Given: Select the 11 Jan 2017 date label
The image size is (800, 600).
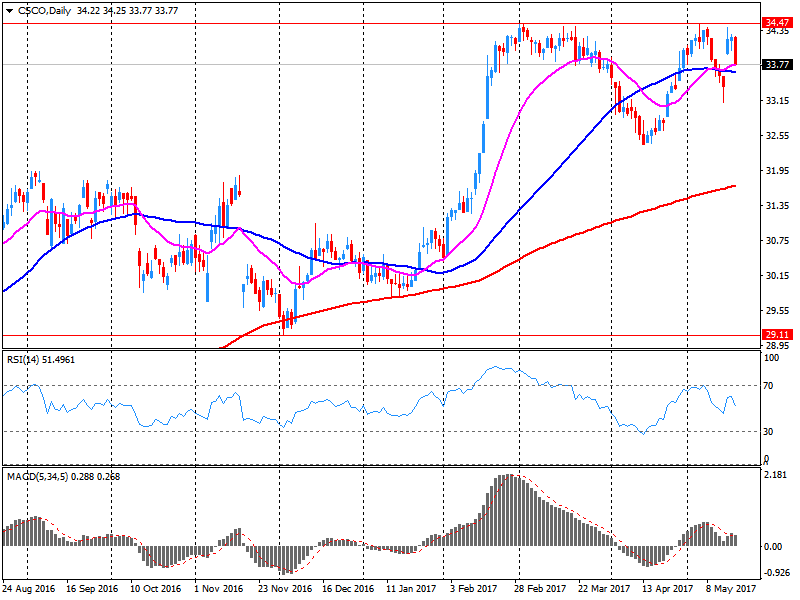Looking at the screenshot, I should coord(411,589).
